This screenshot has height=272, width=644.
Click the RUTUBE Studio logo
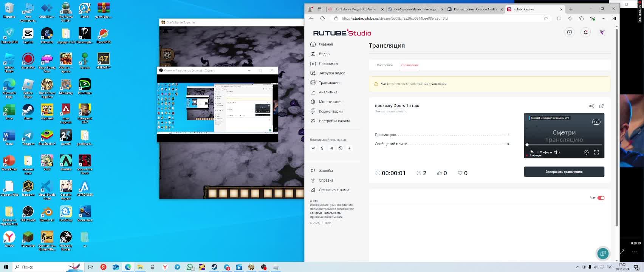(342, 33)
